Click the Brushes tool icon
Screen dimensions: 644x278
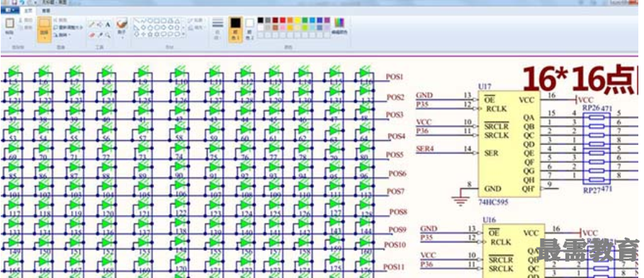click(123, 23)
